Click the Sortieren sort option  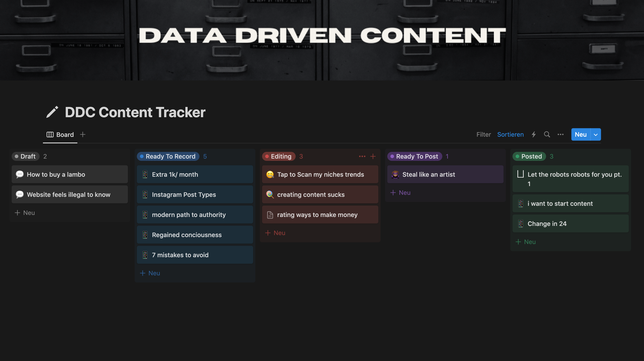(510, 134)
